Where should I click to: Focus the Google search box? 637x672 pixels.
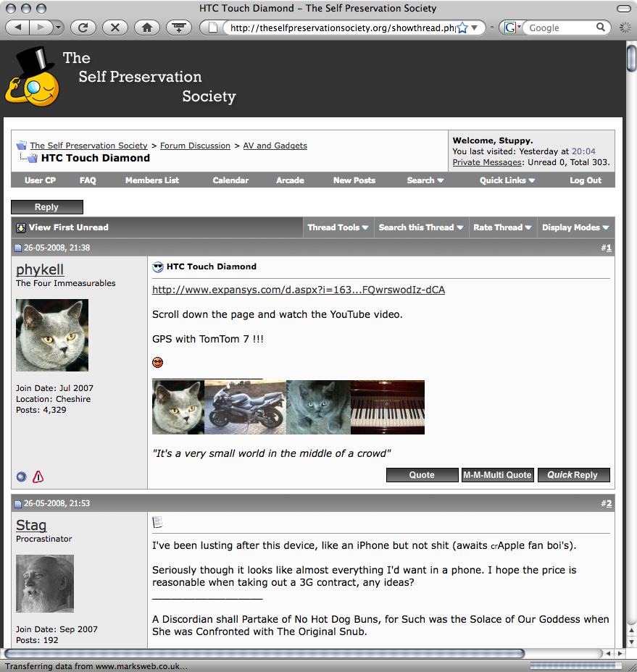559,28
